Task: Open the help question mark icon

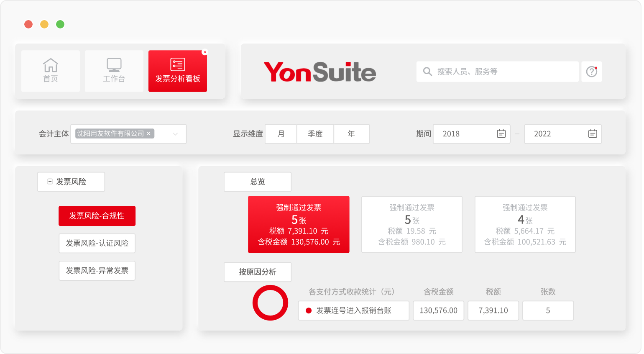Action: (x=591, y=72)
